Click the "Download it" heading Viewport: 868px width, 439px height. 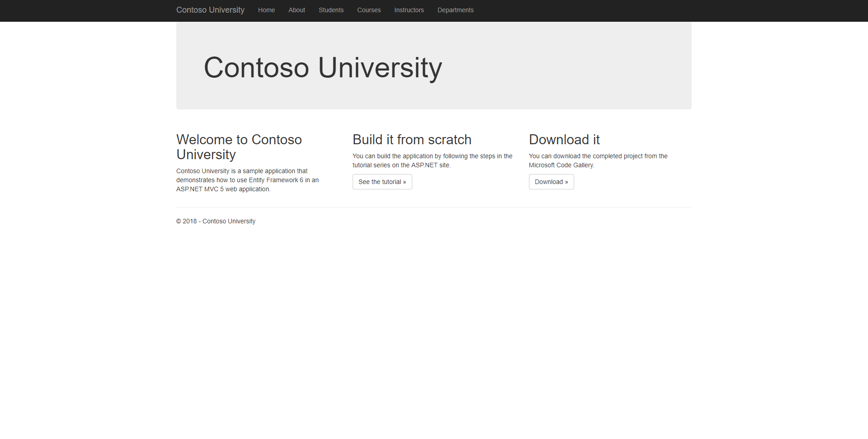564,140
